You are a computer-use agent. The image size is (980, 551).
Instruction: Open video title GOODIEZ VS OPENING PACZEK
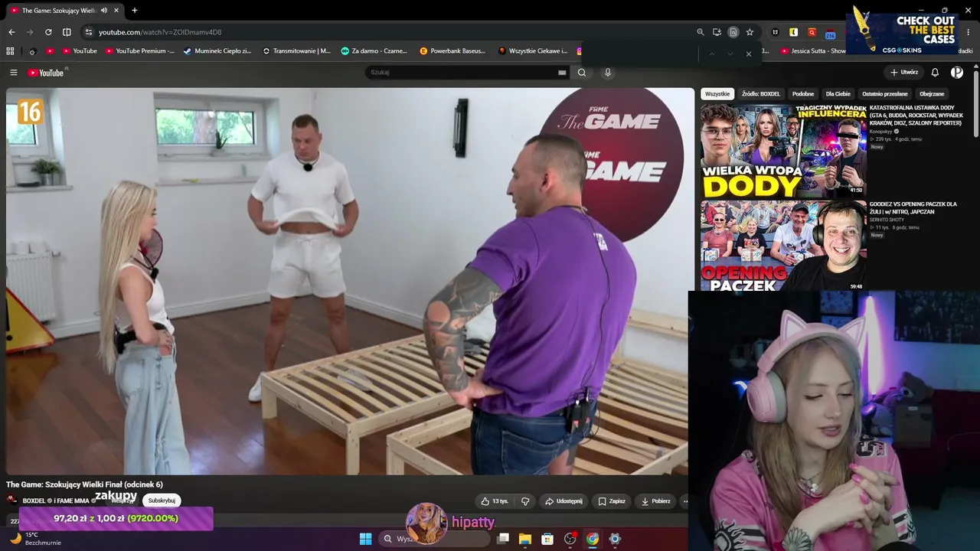(913, 208)
